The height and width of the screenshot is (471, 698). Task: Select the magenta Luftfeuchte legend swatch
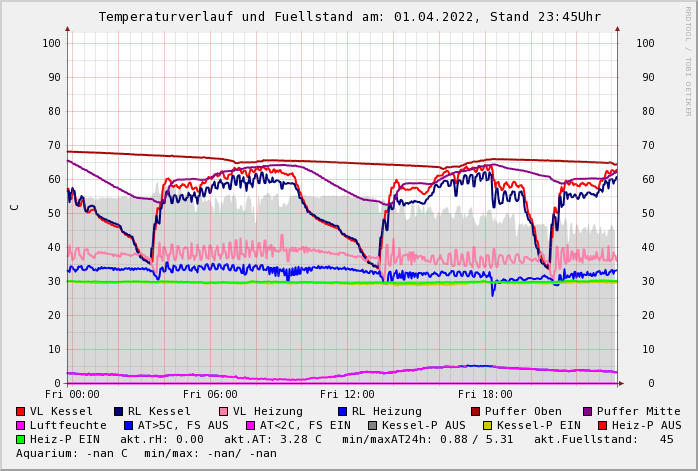pyautogui.click(x=21, y=425)
